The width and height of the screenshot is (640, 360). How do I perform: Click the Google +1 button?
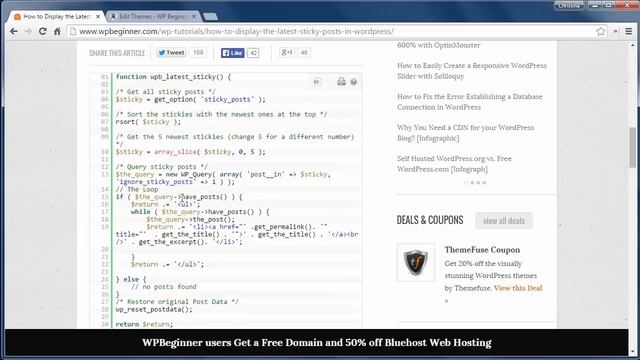(287, 53)
